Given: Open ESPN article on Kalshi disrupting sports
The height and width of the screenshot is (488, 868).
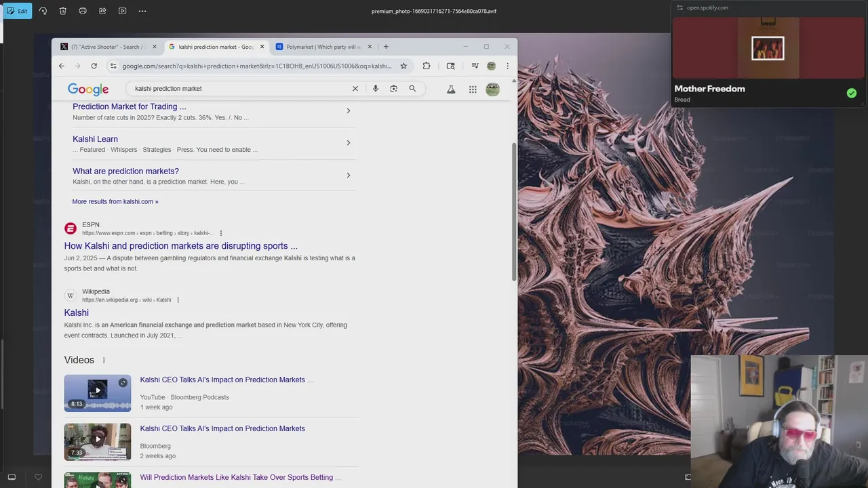Looking at the screenshot, I should [181, 246].
